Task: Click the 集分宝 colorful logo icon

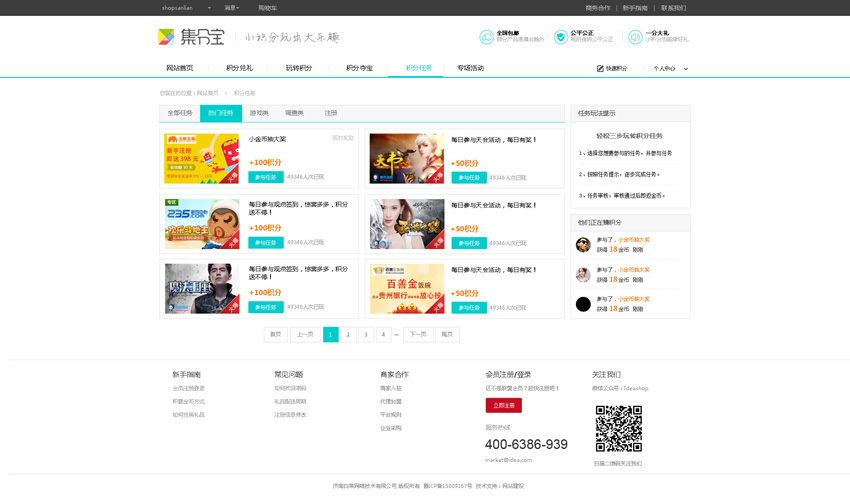Action: click(x=166, y=37)
